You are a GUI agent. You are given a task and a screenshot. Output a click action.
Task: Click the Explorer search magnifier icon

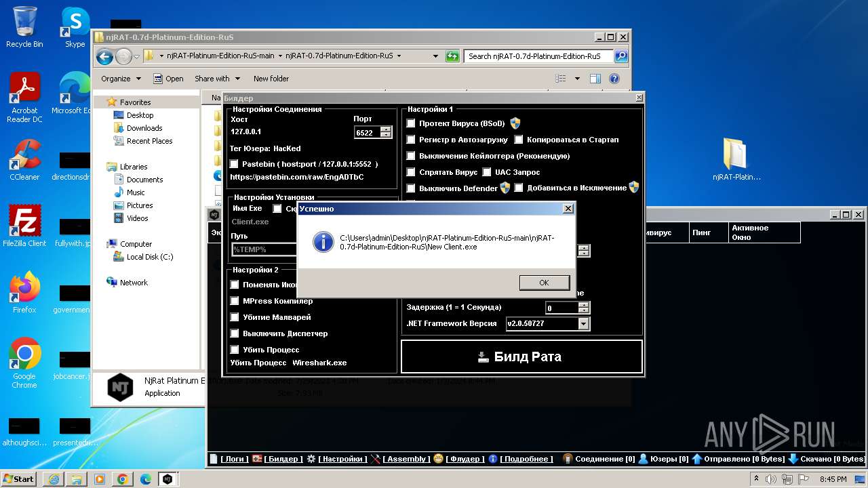(620, 56)
